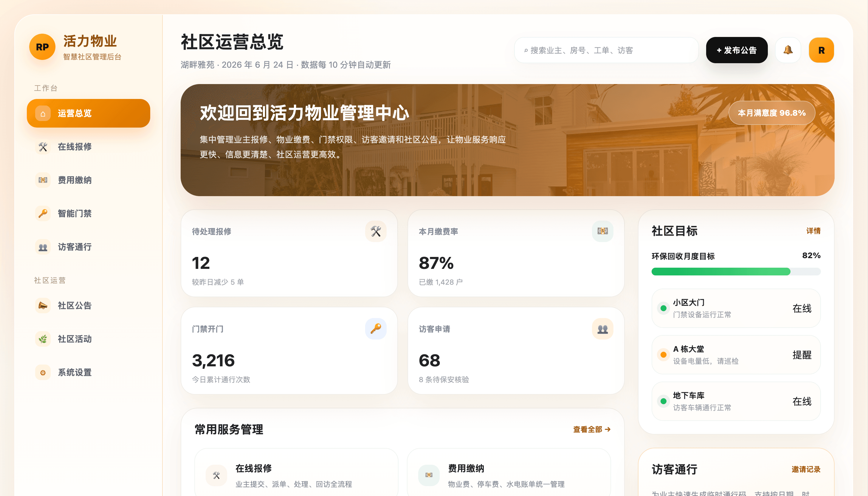Focus the 搜索业主、房号、工单、访客 search field
The height and width of the screenshot is (496, 868).
click(x=606, y=50)
